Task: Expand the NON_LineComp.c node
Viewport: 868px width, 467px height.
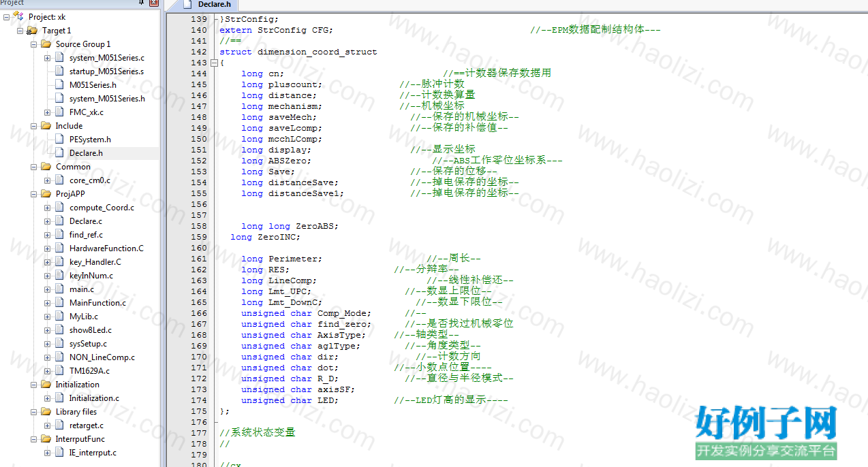Action: (47, 357)
